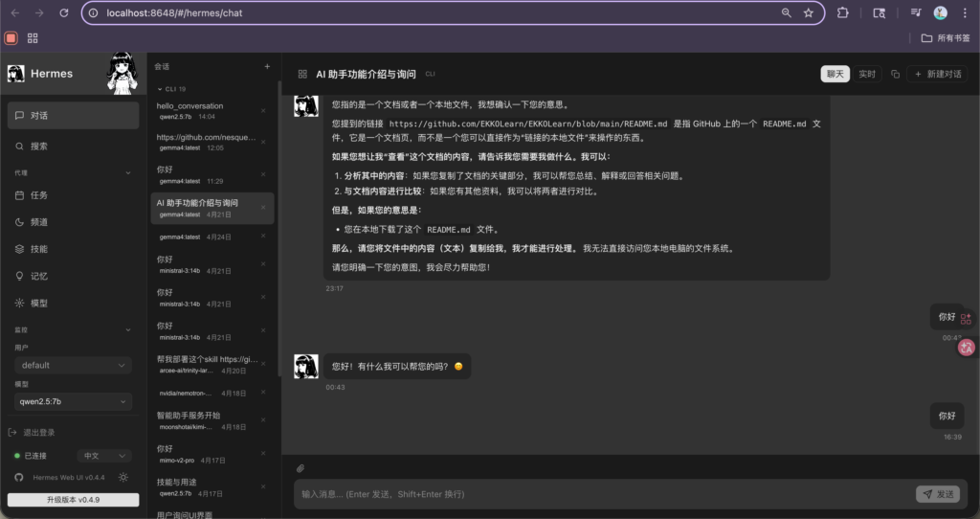Open the GitHub icon link in sidebar footer
Screen dimensions: 980x519
(19, 477)
